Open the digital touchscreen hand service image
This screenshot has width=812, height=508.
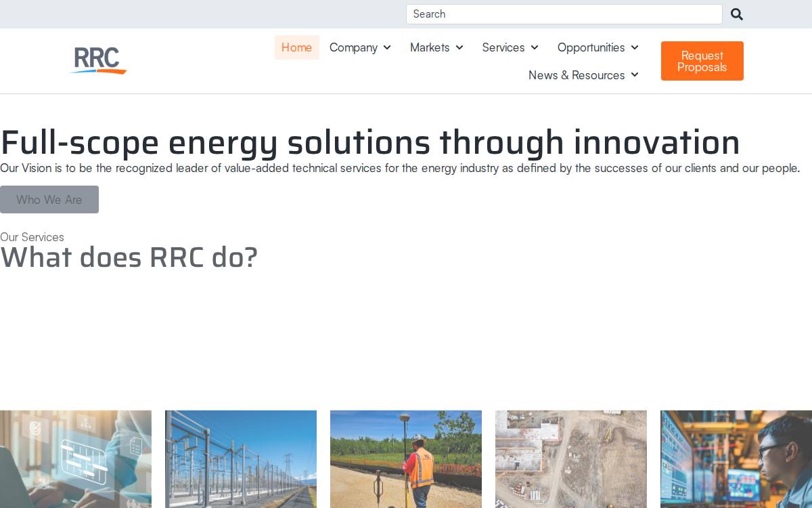click(x=76, y=459)
